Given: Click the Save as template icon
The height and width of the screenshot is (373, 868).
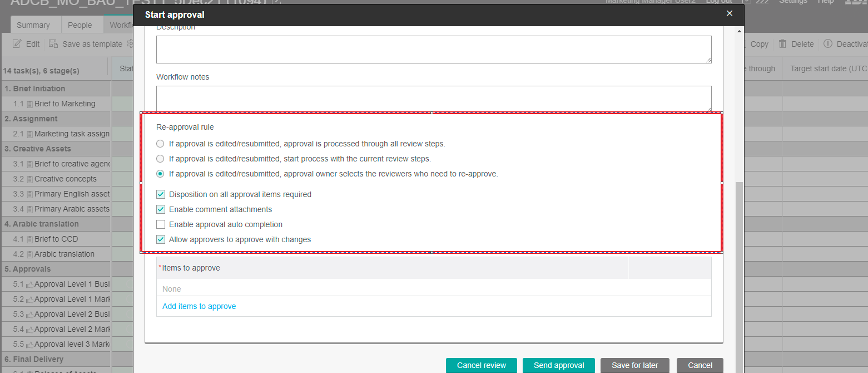Looking at the screenshot, I should coord(53,44).
